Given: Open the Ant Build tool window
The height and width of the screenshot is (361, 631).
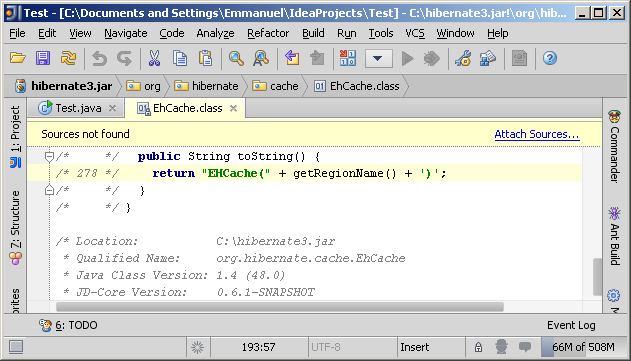Looking at the screenshot, I should point(615,236).
